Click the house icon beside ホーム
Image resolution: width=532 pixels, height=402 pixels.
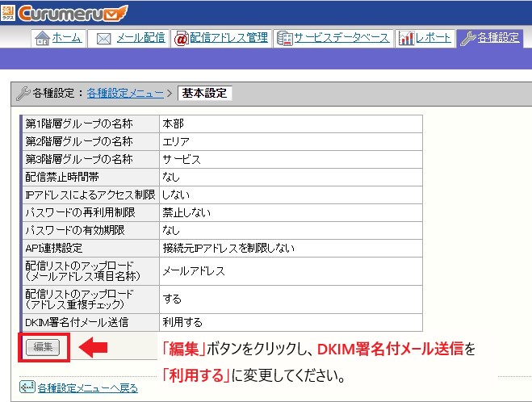pyautogui.click(x=42, y=39)
